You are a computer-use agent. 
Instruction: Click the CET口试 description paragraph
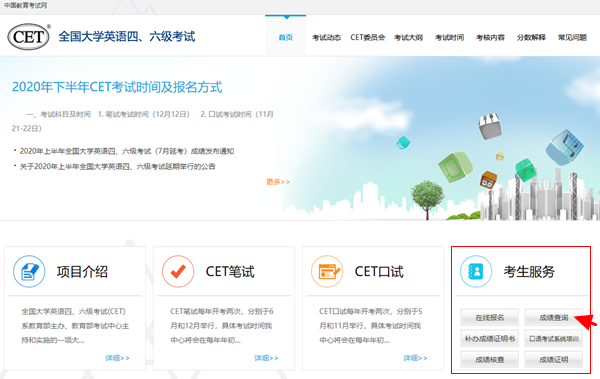[x=371, y=326]
